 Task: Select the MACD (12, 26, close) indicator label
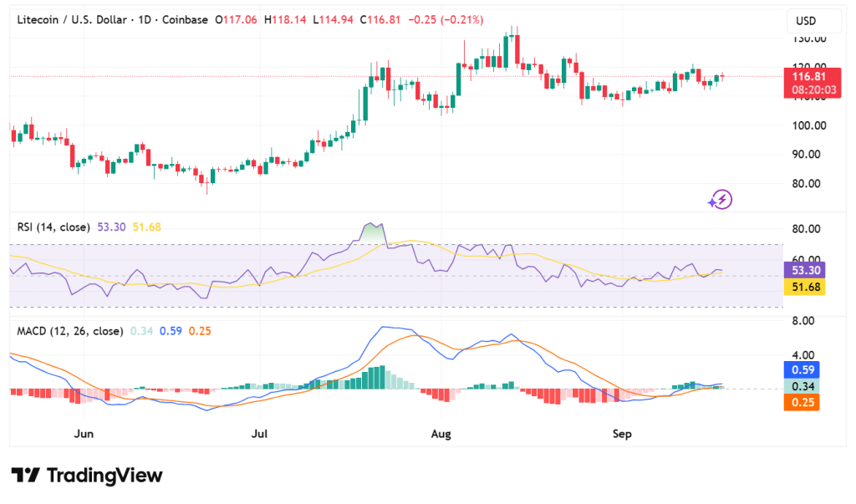[x=70, y=331]
